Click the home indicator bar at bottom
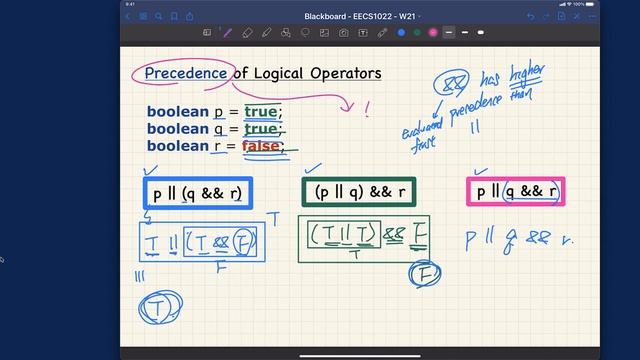 click(360, 356)
